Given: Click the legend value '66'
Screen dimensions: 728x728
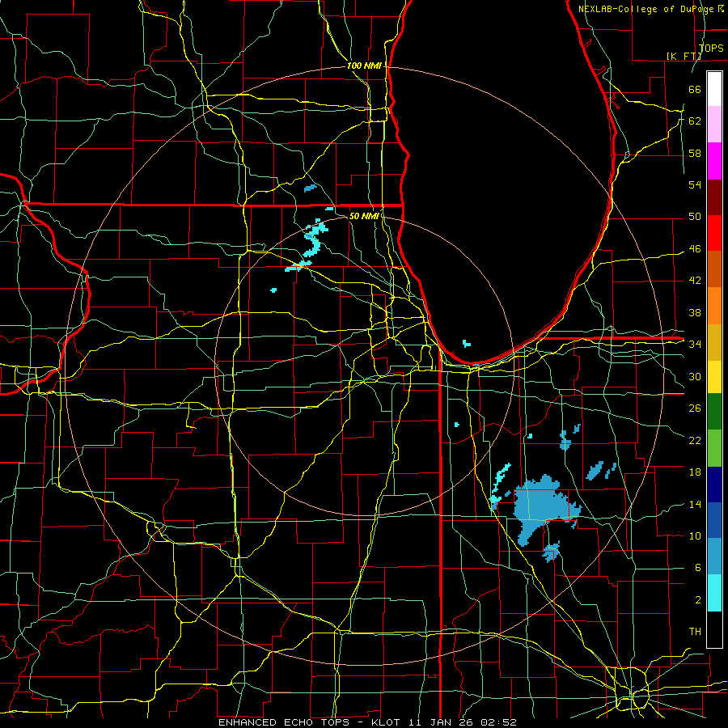Looking at the screenshot, I should pyautogui.click(x=695, y=89).
